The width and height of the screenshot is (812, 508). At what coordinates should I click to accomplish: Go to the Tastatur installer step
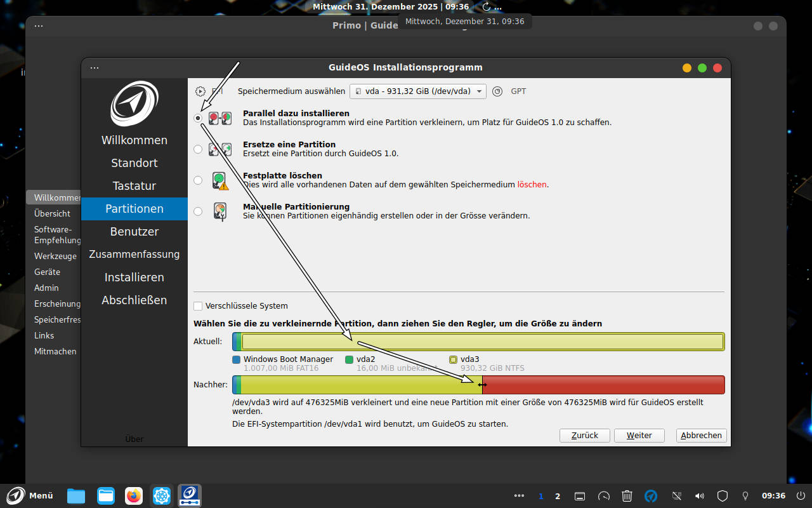134,186
